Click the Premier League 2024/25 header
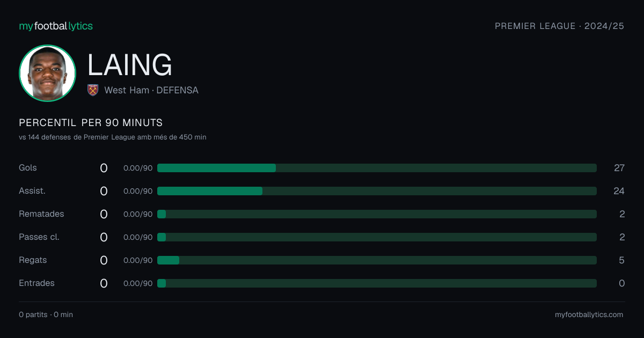644x338 pixels. click(x=559, y=26)
